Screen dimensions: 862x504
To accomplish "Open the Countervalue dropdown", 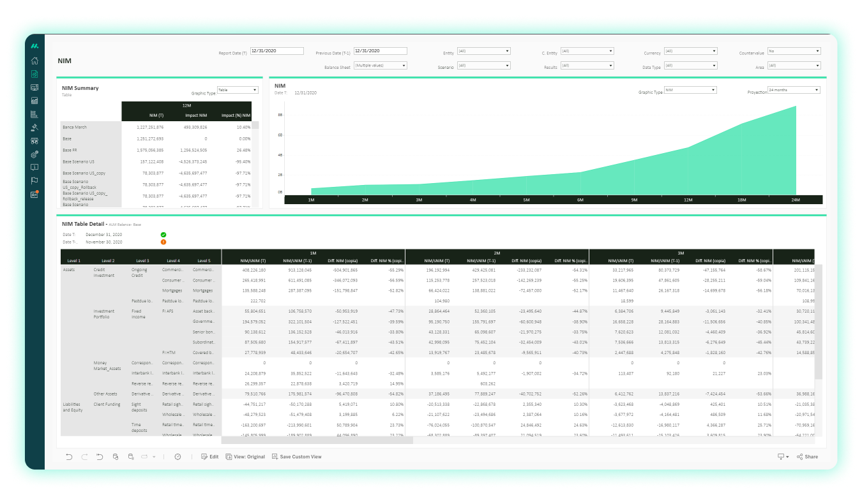I will pos(794,51).
